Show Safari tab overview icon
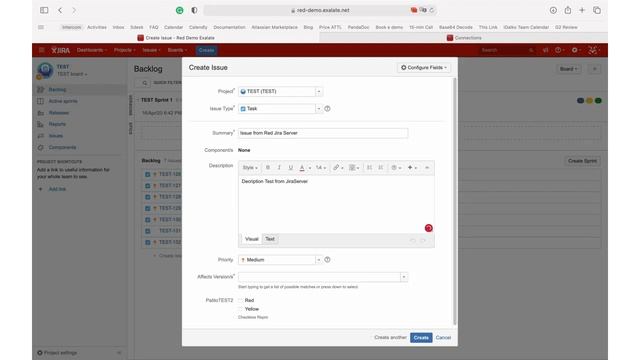 pos(597,10)
